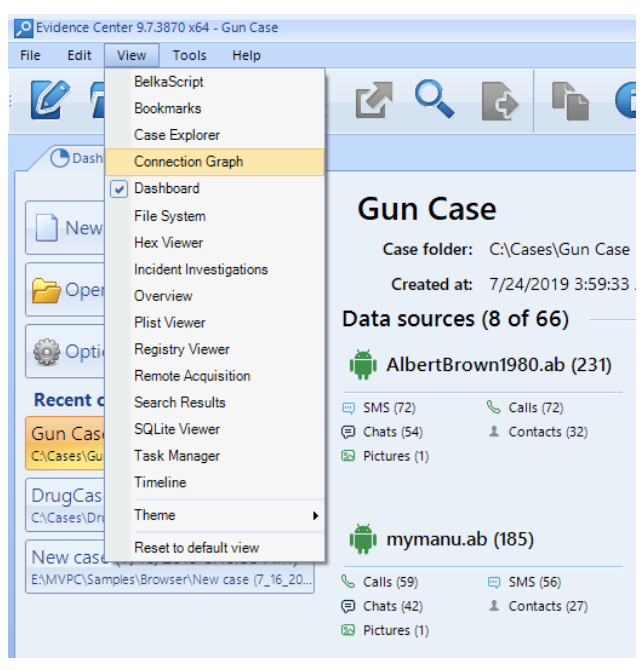Image resolution: width=644 pixels, height=670 pixels.
Task: Choose Remote Acquisition menu entry
Action: [215, 376]
